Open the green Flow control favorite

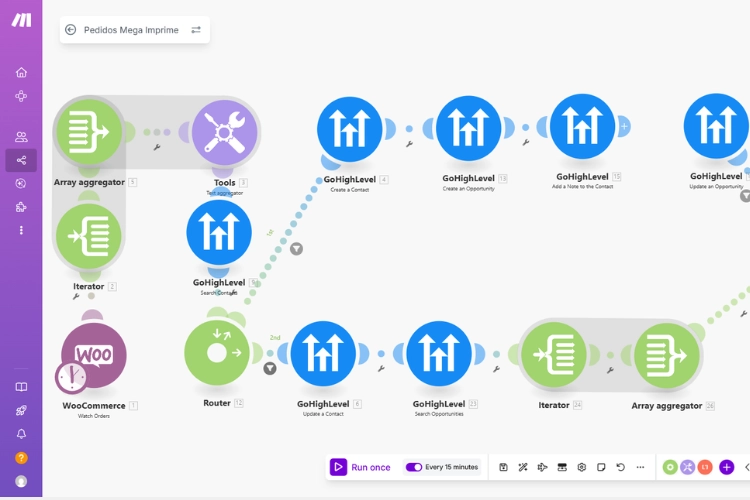[670, 467]
